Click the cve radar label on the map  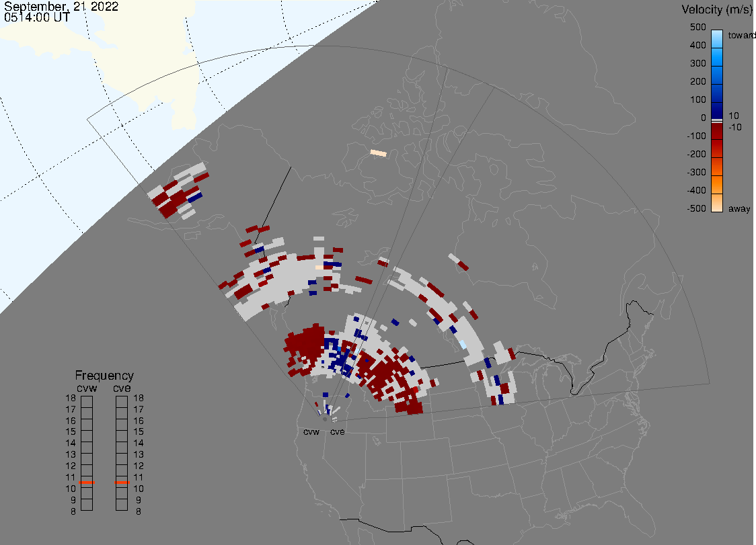tap(338, 432)
